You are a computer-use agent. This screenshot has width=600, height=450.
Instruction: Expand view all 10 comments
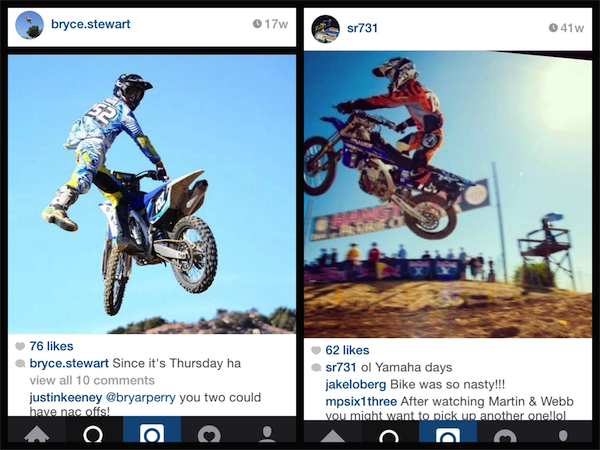click(x=92, y=380)
